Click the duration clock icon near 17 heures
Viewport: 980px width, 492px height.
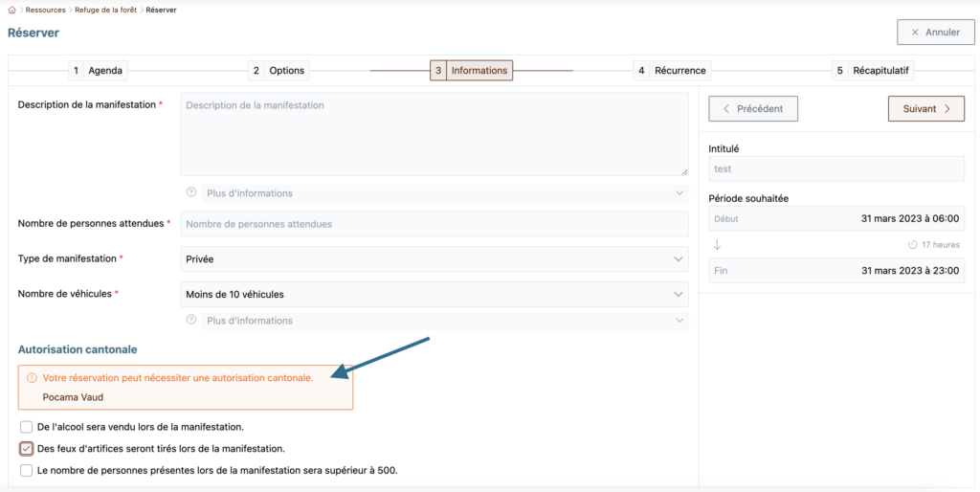click(912, 245)
